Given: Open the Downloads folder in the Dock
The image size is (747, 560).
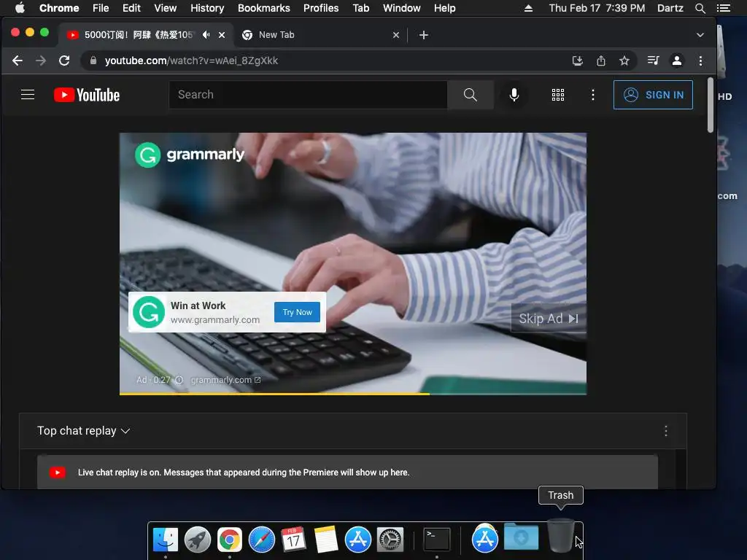Looking at the screenshot, I should click(521, 537).
